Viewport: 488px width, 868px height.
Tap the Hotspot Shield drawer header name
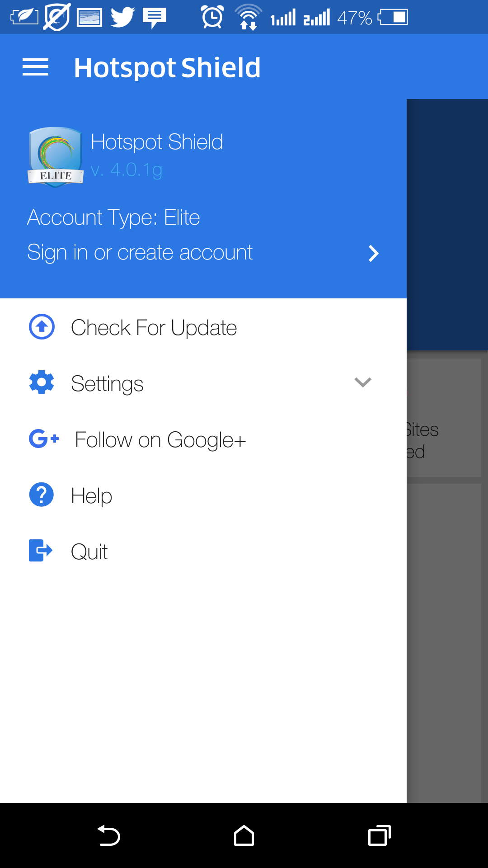[x=157, y=142]
